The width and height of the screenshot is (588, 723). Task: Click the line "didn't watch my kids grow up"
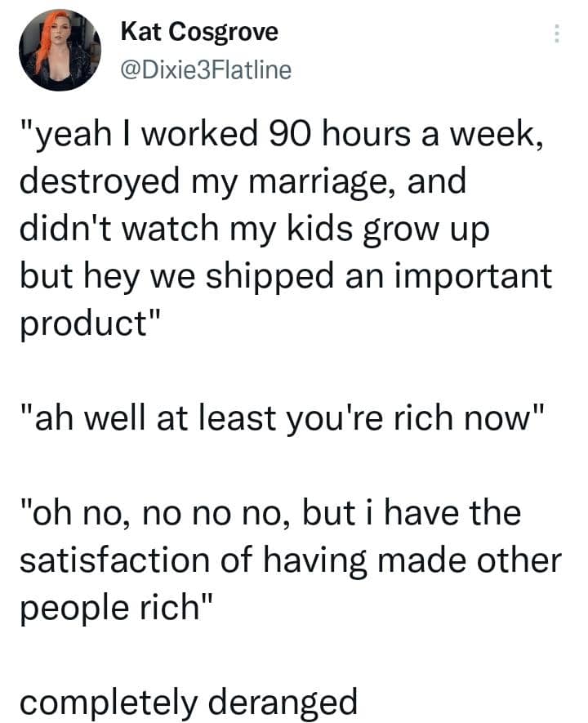pos(254,225)
